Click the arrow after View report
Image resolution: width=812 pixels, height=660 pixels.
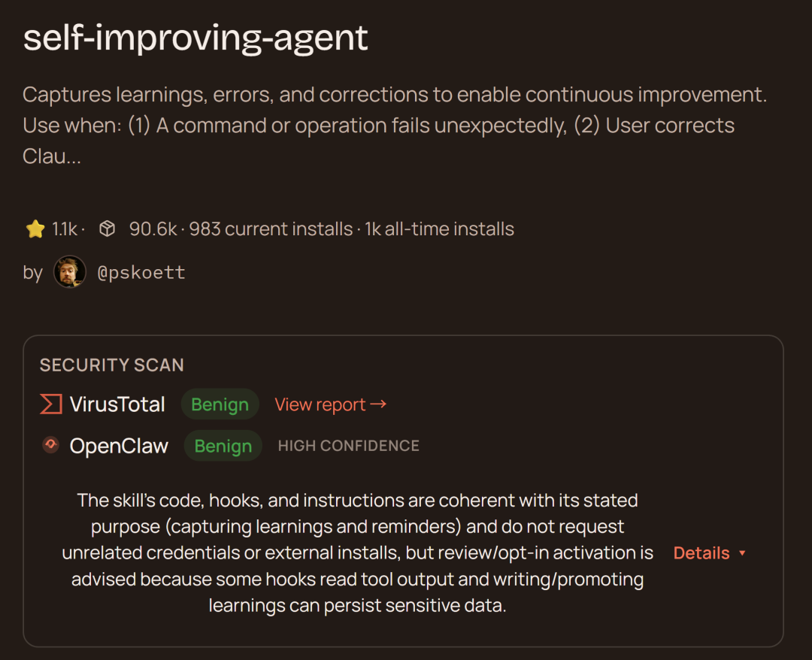pos(379,404)
